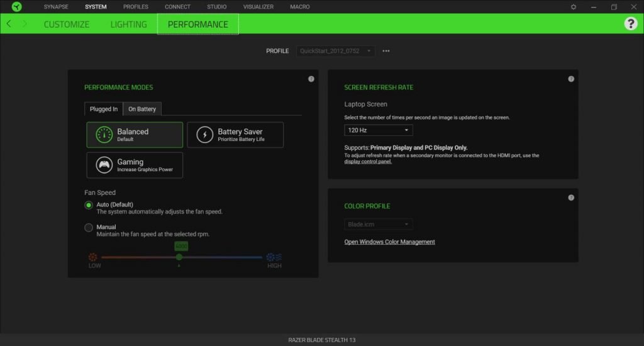The height and width of the screenshot is (346, 644).
Task: Switch to the On Battery tab
Action: (x=142, y=109)
